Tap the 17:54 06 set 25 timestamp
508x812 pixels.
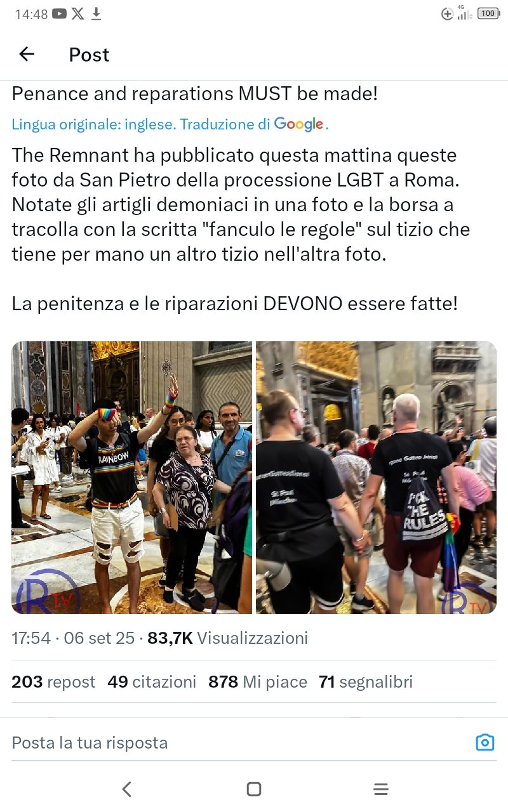[73, 638]
